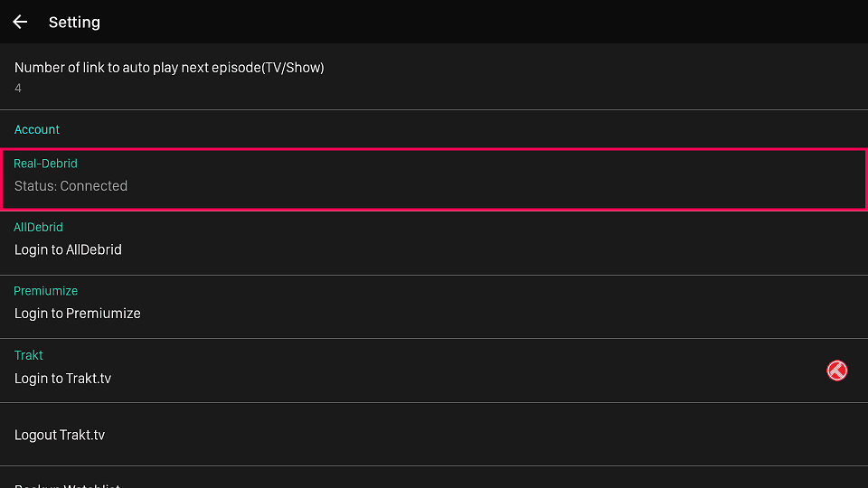The width and height of the screenshot is (868, 488).
Task: Select Login to Premiumize
Action: coord(78,314)
